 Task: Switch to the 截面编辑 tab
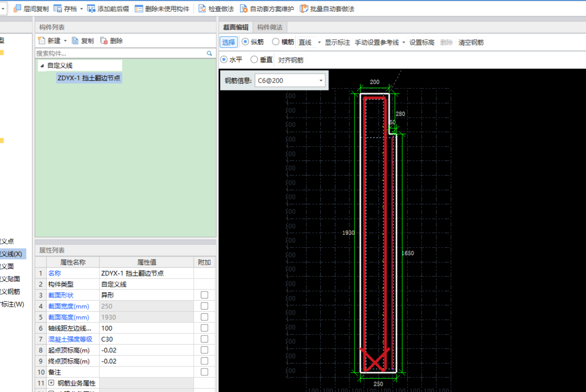point(236,27)
